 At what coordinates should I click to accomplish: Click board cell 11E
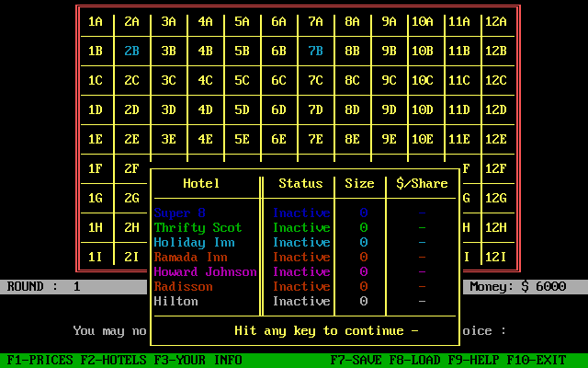click(459, 139)
